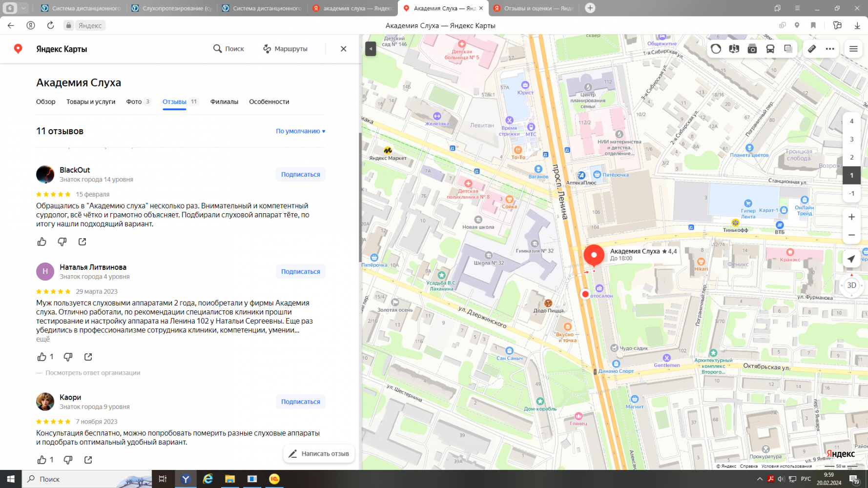Screen dimensions: 868x488
Task: Open the «Филиалы» tab
Action: 224,102
